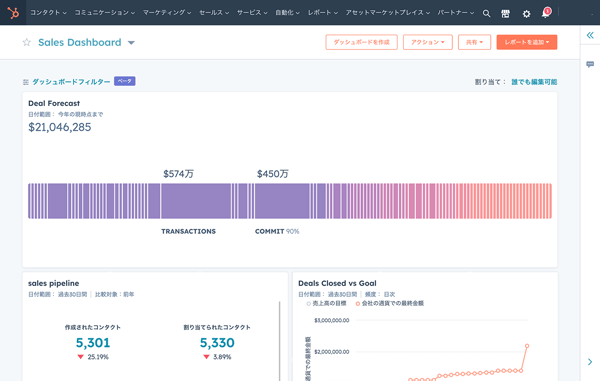Image resolution: width=600 pixels, height=381 pixels.
Task: Open the レポート menu
Action: [x=323, y=13]
